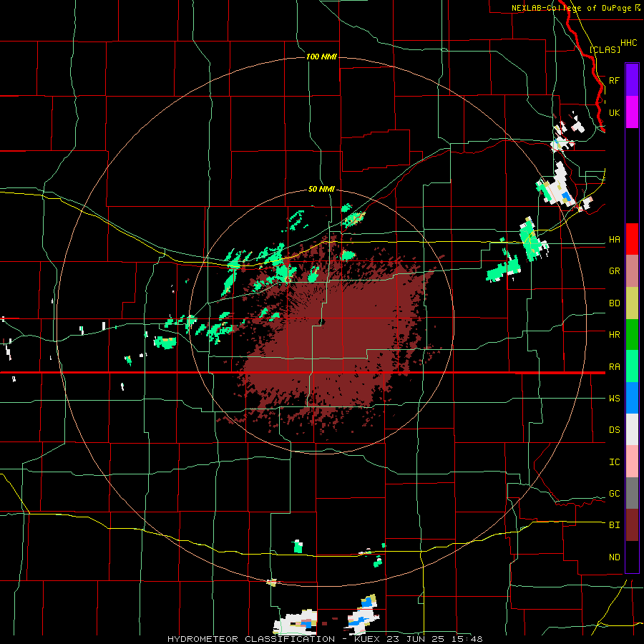
Task: Click the HR legend label
Action: pyautogui.click(x=614, y=335)
